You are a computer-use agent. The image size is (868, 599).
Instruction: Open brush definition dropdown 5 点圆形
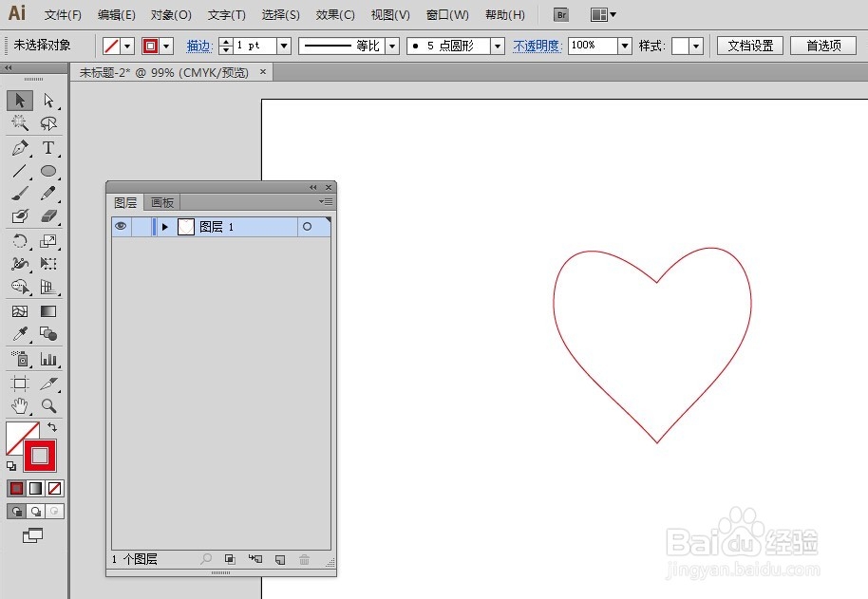click(x=498, y=46)
